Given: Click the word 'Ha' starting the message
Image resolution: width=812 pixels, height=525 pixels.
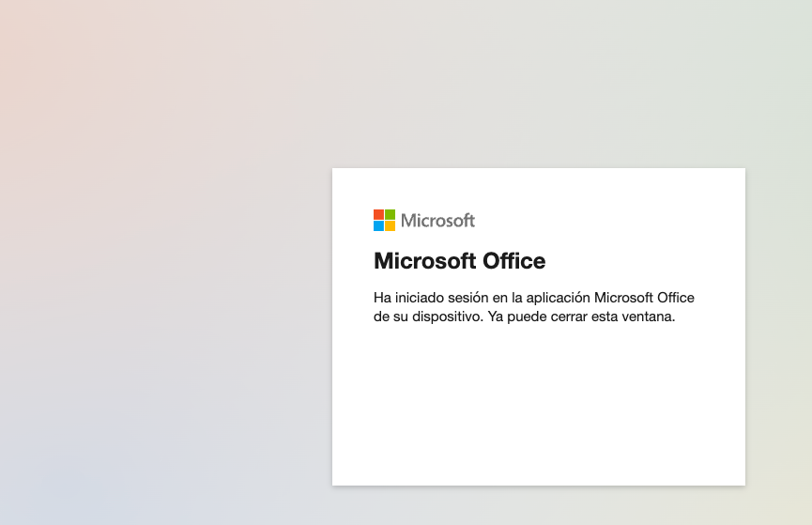Looking at the screenshot, I should click(382, 298).
